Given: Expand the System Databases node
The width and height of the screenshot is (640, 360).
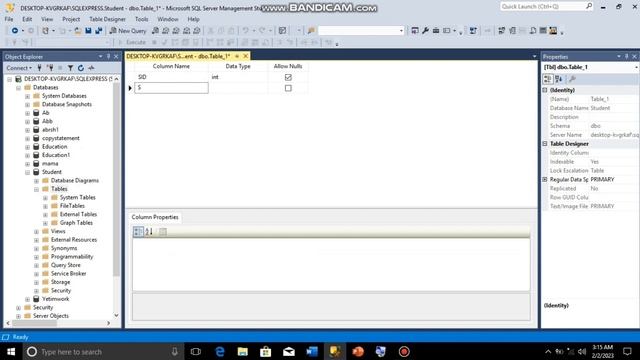Looking at the screenshot, I should 27,96.
